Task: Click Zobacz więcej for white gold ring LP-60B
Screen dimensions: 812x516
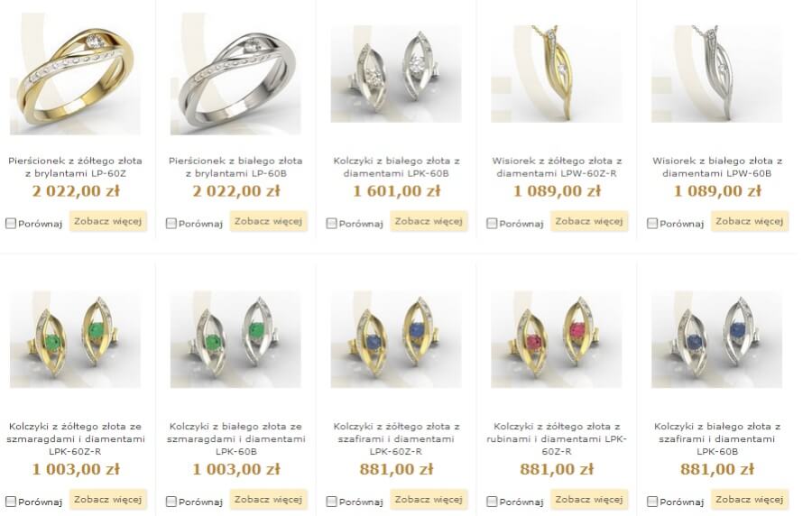Action: tap(268, 221)
